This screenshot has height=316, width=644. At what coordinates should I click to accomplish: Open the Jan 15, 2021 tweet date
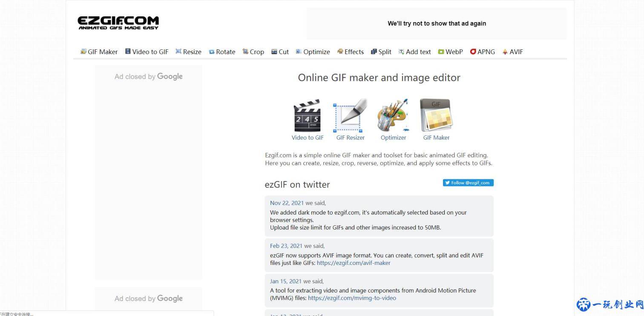pos(286,281)
